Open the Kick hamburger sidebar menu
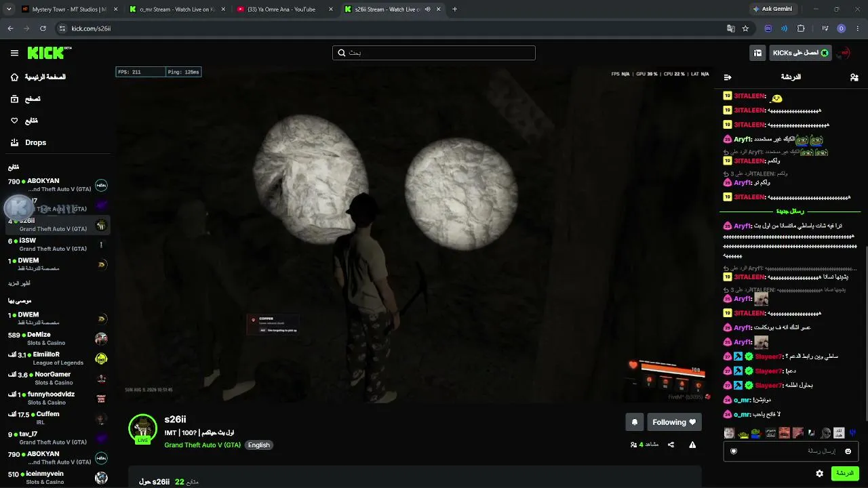Image resolution: width=868 pixels, height=488 pixels. tap(14, 53)
